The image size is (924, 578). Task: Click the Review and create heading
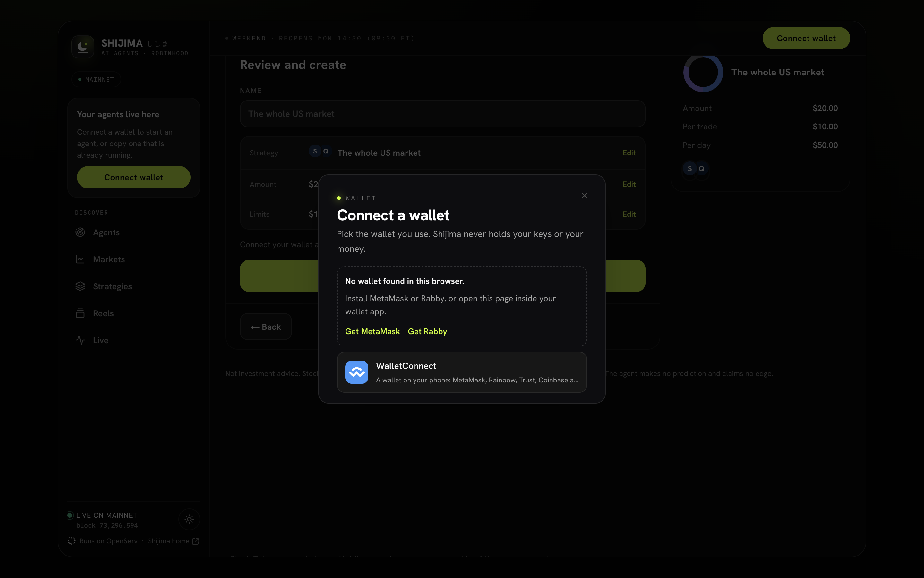click(293, 65)
